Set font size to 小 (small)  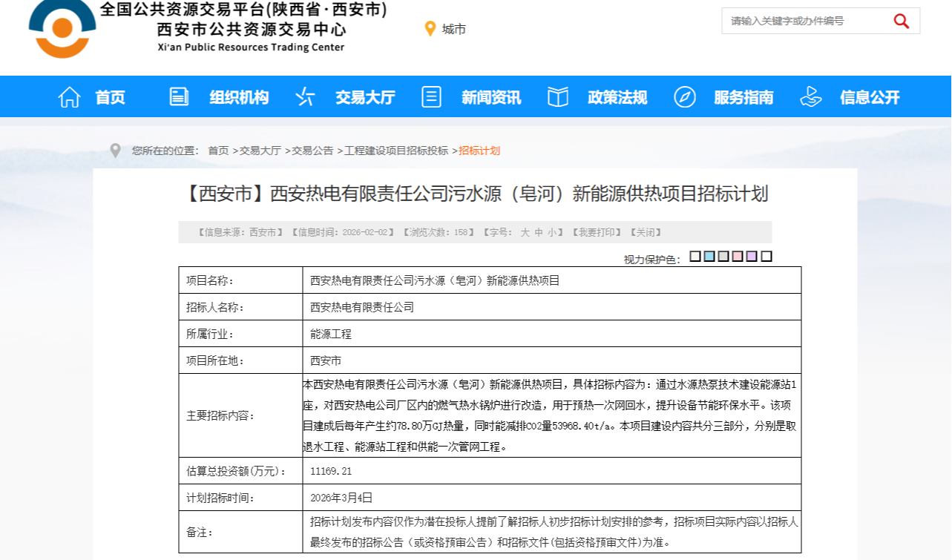[x=551, y=232]
